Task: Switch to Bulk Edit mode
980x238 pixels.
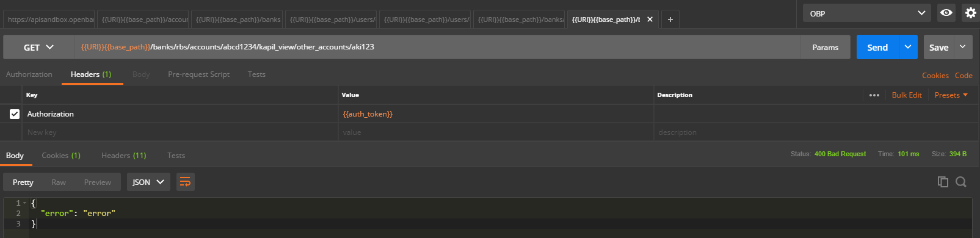Action: click(907, 95)
